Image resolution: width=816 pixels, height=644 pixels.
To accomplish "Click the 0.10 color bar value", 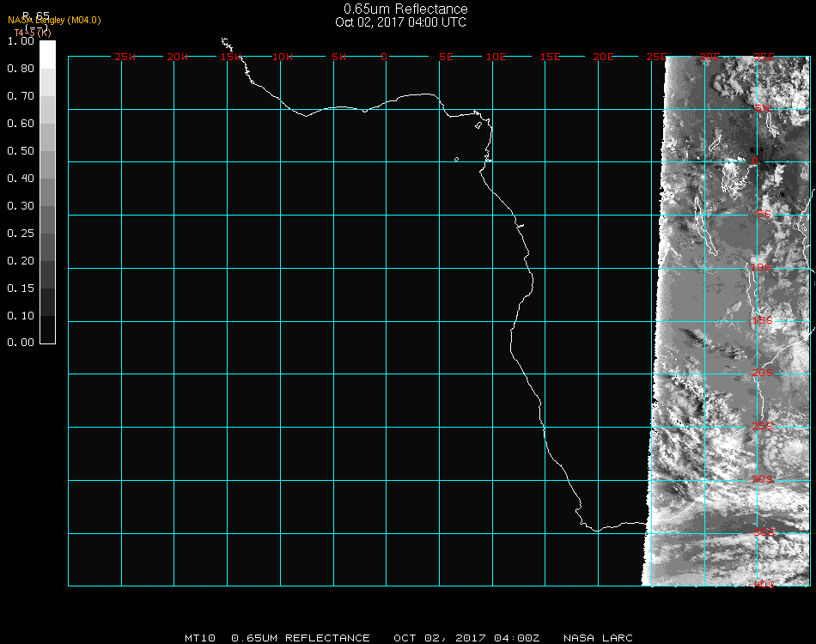I will pos(21,316).
